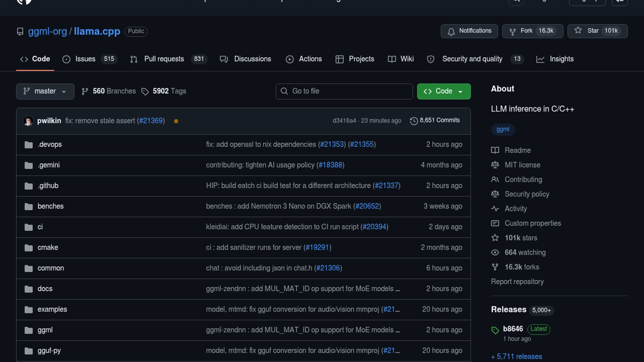Click the Fork icon button
Image resolution: width=644 pixels, height=362 pixels.
(x=513, y=31)
